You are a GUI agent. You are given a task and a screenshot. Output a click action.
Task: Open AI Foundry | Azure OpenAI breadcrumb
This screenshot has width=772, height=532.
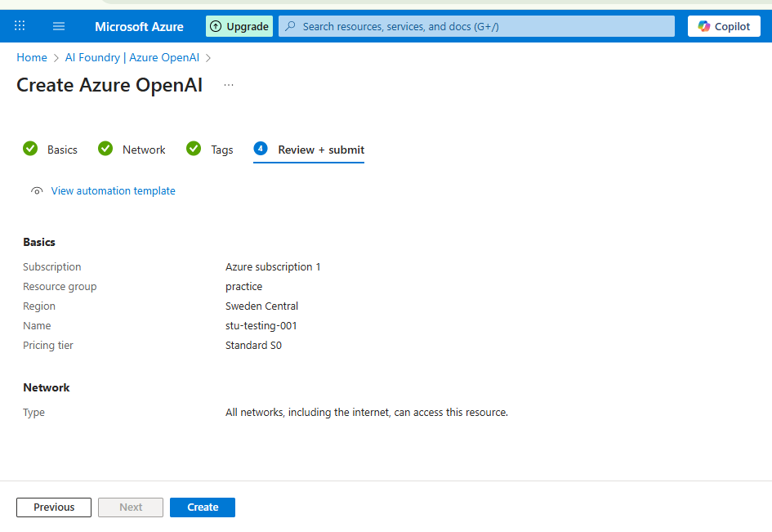[132, 58]
